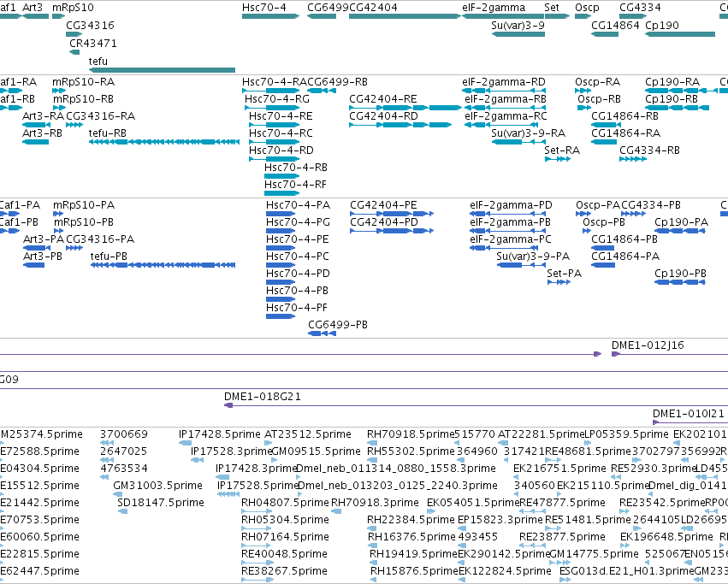728x584 pixels.
Task: Select transcript Set-RA
Action: tap(558, 159)
